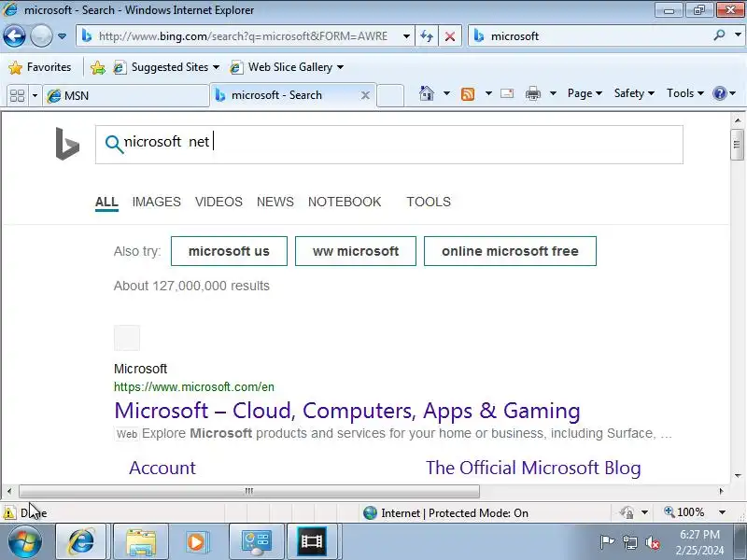Click the scroll right arrow
747x560 pixels.
[721, 491]
